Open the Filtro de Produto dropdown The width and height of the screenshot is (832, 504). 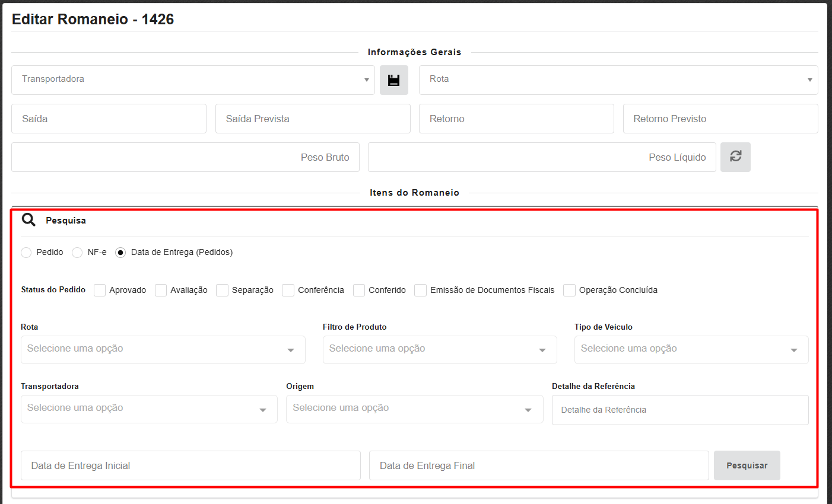pos(439,350)
